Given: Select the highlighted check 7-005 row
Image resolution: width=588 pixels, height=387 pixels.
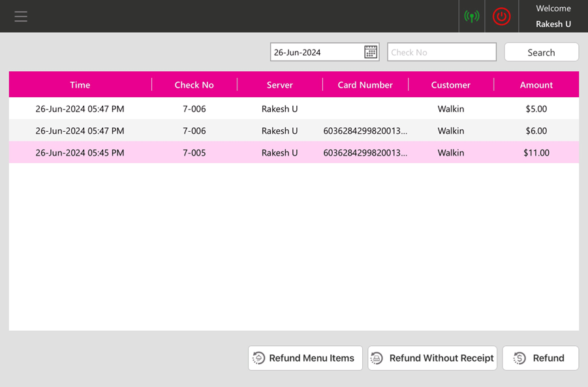Looking at the screenshot, I should [x=294, y=153].
